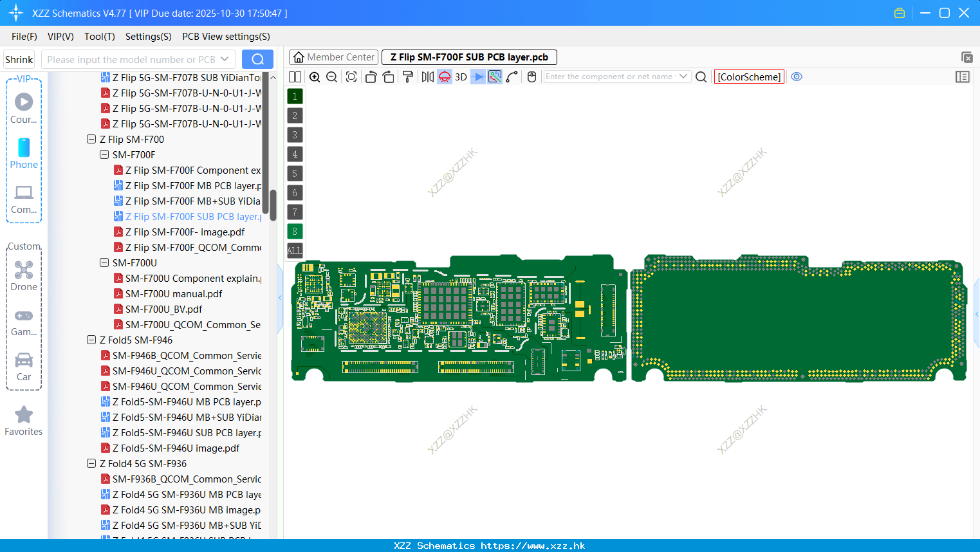Select the Phone category
Screen dimensions: 980x552
(x=24, y=153)
